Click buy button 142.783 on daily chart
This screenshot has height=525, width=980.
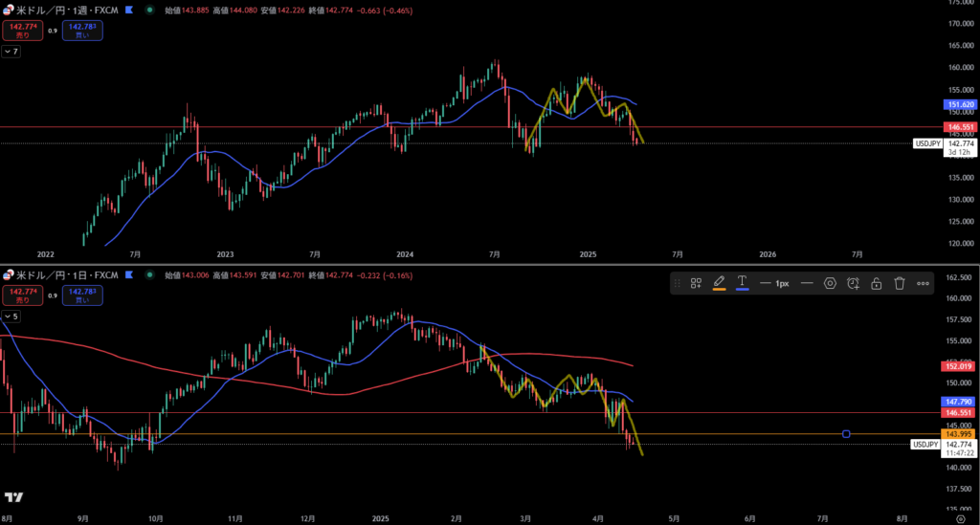82,295
